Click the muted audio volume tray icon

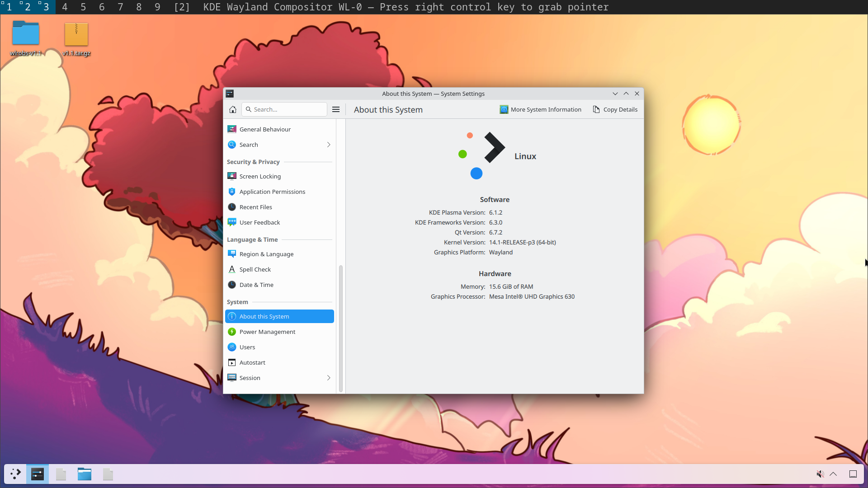click(x=820, y=474)
